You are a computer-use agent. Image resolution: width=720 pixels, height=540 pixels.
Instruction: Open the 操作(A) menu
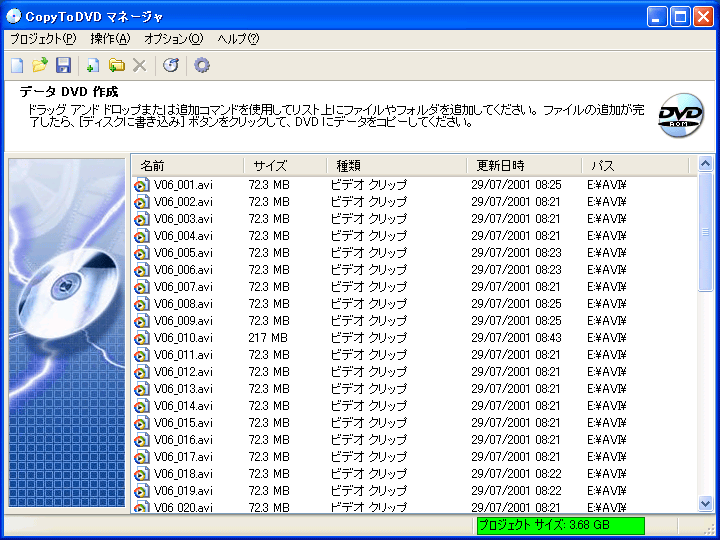pyautogui.click(x=110, y=39)
